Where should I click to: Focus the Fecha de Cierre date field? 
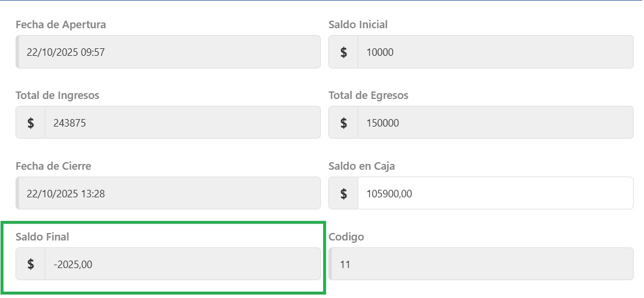point(168,193)
